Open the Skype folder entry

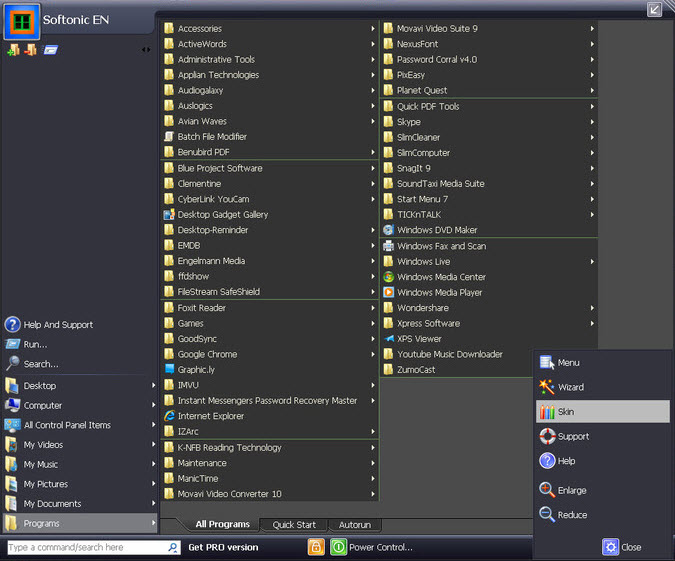pos(489,122)
